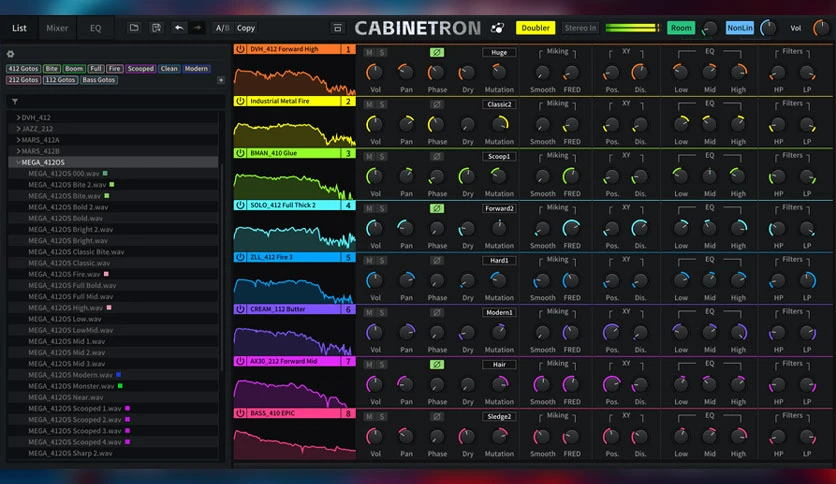Switch to the Mixer tab
Screen dimensions: 836x484
tap(57, 28)
